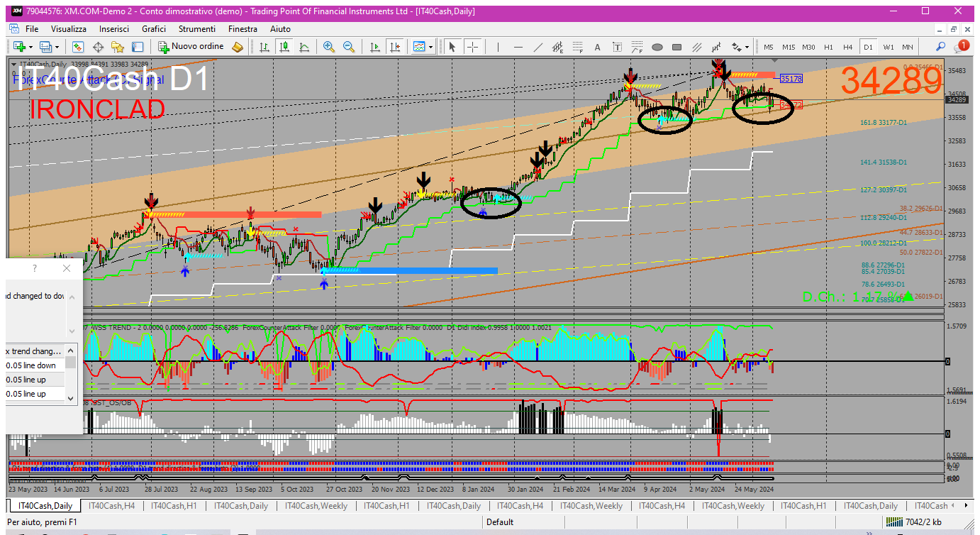Click the 35178 price label box

coord(791,79)
